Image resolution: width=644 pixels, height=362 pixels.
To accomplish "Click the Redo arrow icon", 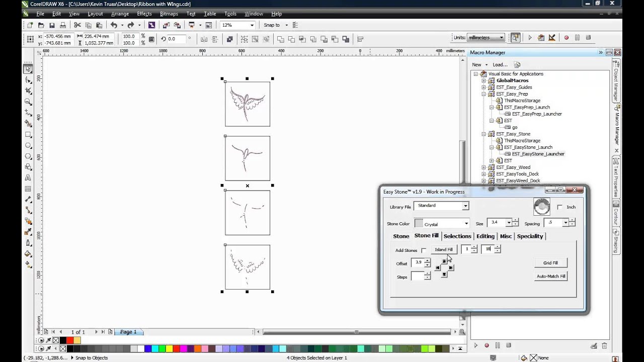I will click(131, 25).
